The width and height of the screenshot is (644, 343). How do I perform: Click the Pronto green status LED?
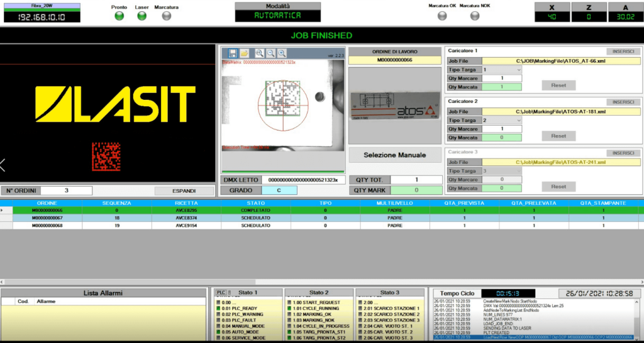[x=119, y=16]
